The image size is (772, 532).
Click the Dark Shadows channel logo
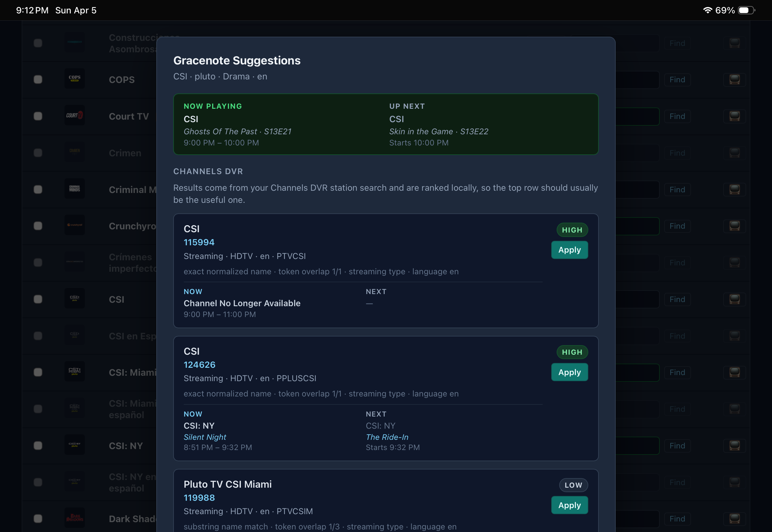tap(74, 518)
